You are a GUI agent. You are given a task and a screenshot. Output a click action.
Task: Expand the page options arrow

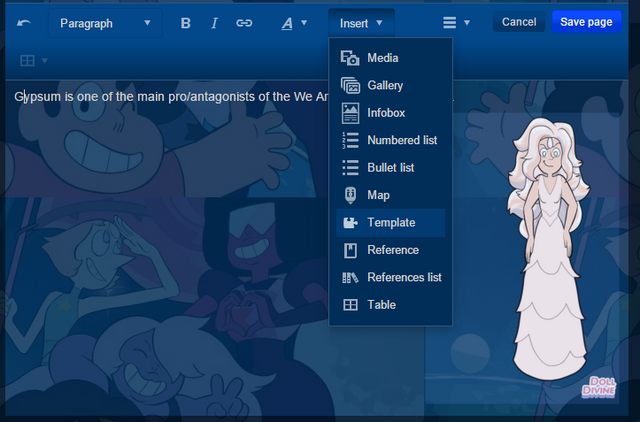click(x=467, y=23)
